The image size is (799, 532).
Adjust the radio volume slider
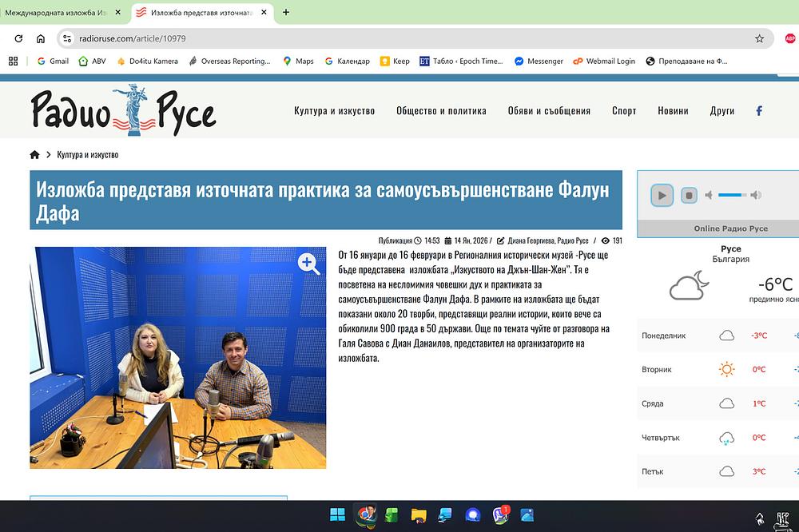click(x=733, y=195)
